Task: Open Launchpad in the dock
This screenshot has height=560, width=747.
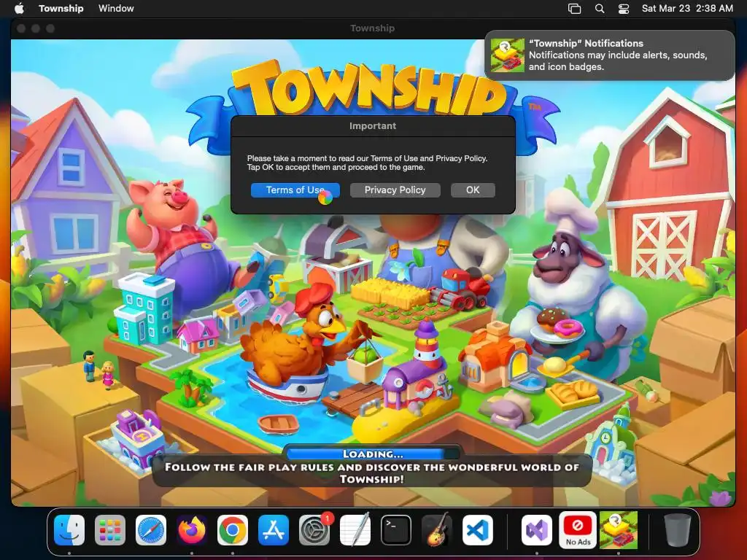Action: pos(110,530)
